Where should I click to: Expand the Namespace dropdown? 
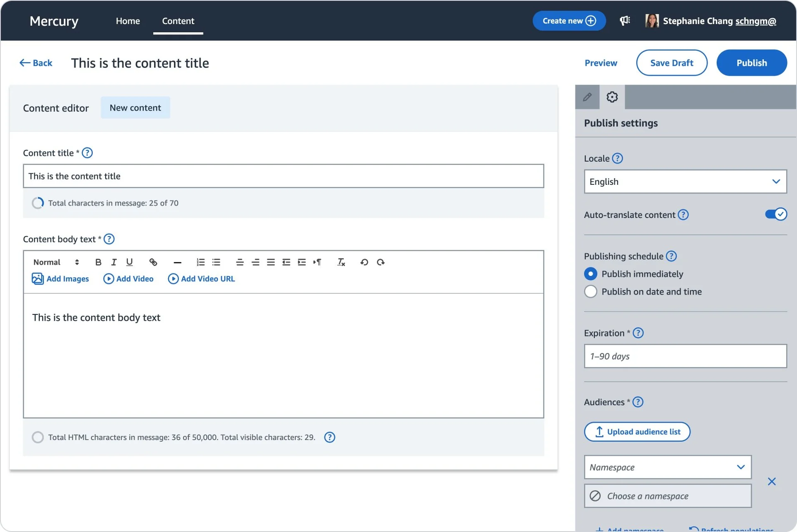667,467
